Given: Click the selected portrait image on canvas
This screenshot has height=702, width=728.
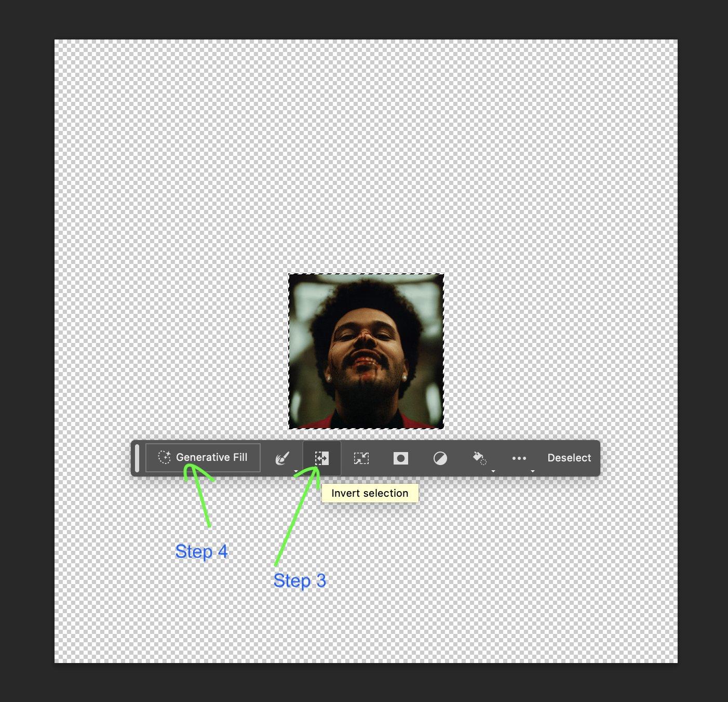Looking at the screenshot, I should 366,351.
